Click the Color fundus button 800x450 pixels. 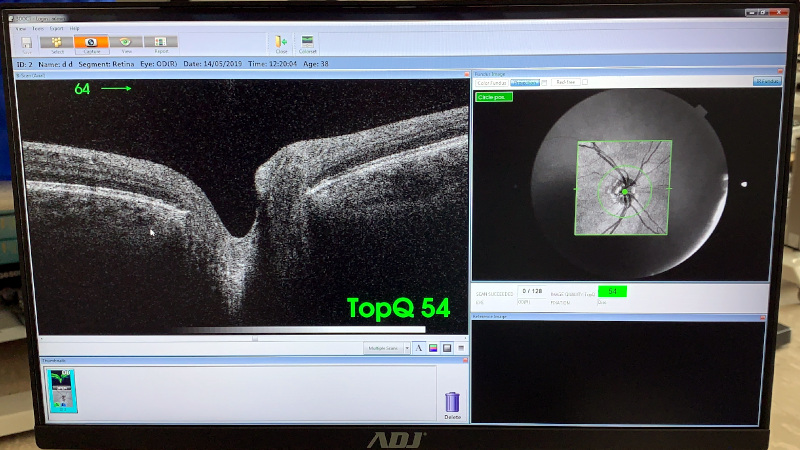pos(492,82)
